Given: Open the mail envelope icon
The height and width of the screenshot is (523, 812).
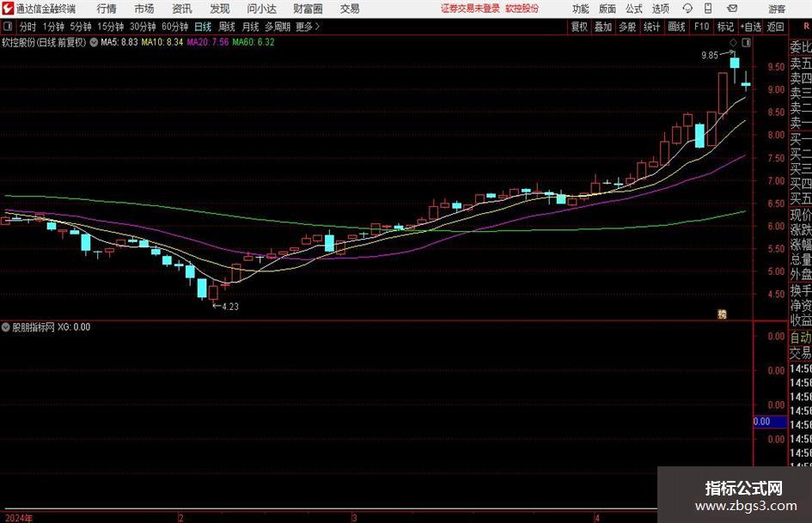Looking at the screenshot, I should [732, 9].
